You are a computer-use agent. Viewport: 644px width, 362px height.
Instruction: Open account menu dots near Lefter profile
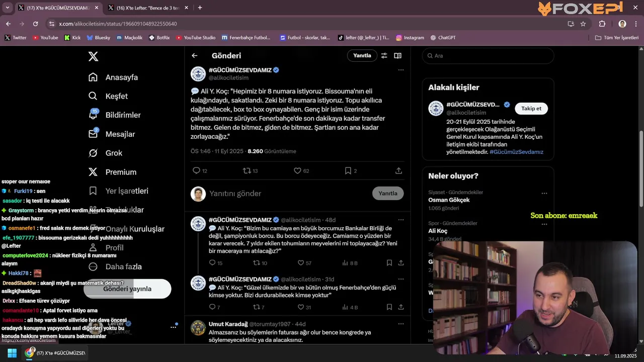pyautogui.click(x=173, y=327)
